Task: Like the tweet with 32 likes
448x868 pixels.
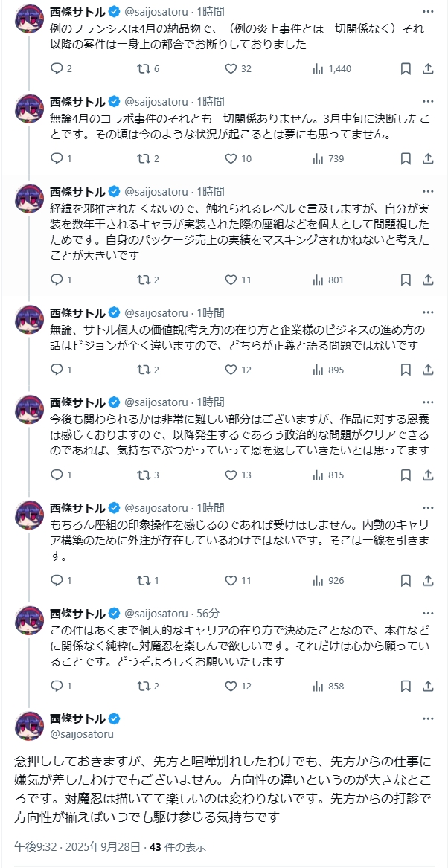Action: 231,69
